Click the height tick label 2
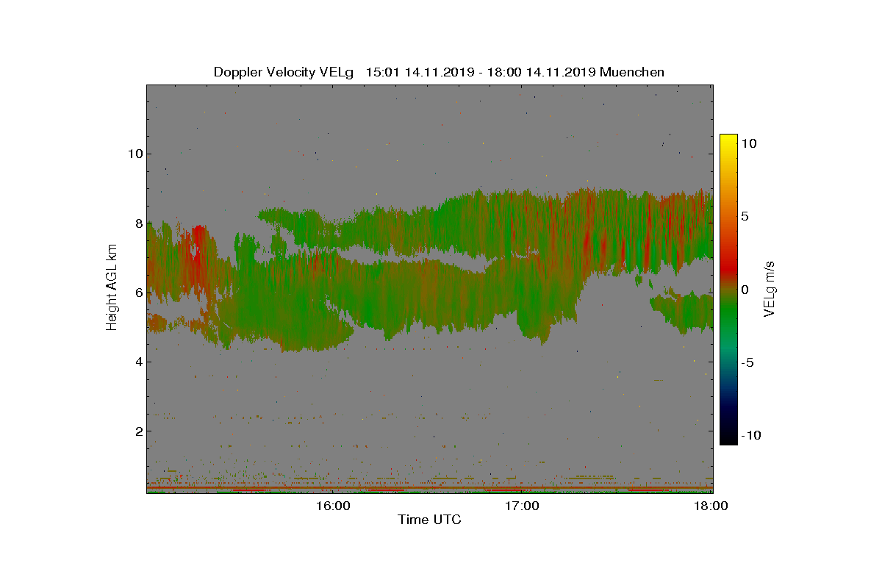Screen dimensions: 882x588 click(x=137, y=431)
